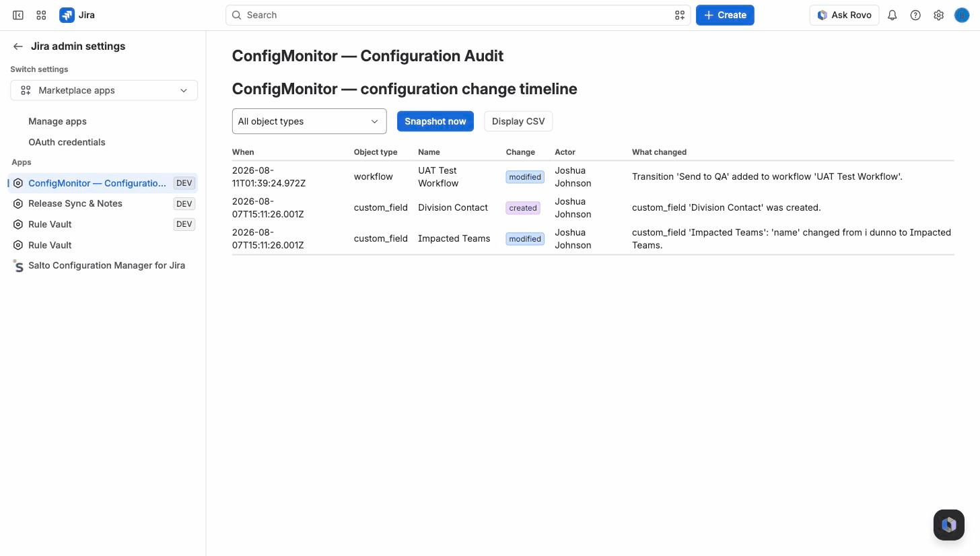Screen dimensions: 980x556
Task: Open the app switcher grid icon
Action: tap(41, 15)
